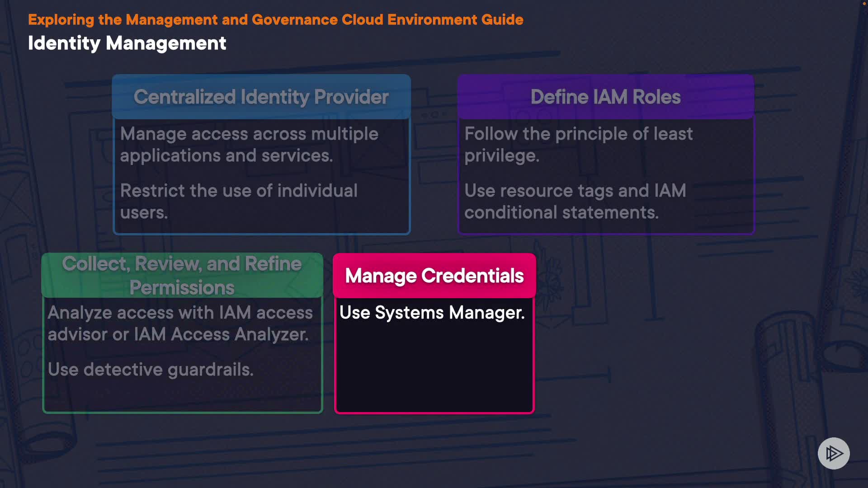Click the Identity Management slide title
This screenshot has width=868, height=488.
[x=127, y=43]
